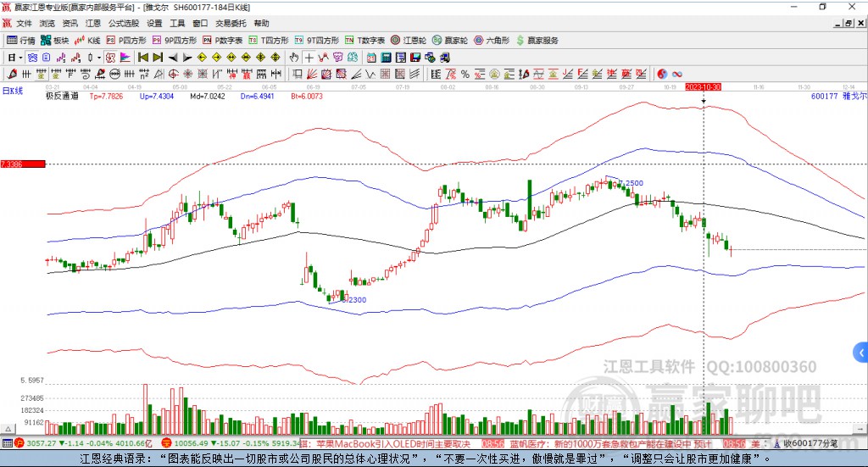Viewport: 868px width, 467px height.
Task: Click the percent sign drawing tool
Action: tap(465, 74)
